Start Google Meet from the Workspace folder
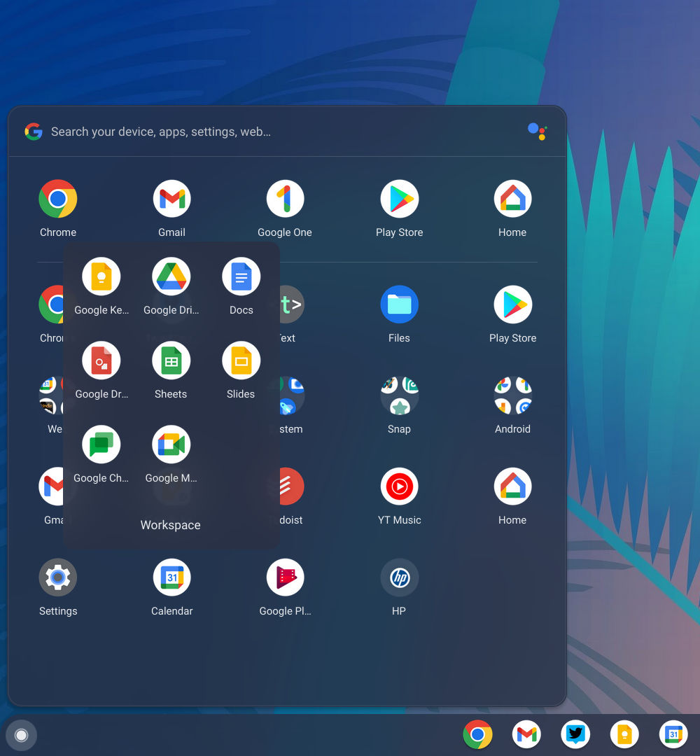 [171, 445]
